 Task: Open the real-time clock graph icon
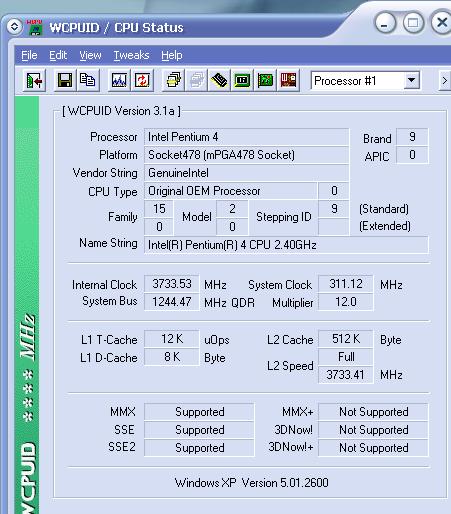point(119,80)
